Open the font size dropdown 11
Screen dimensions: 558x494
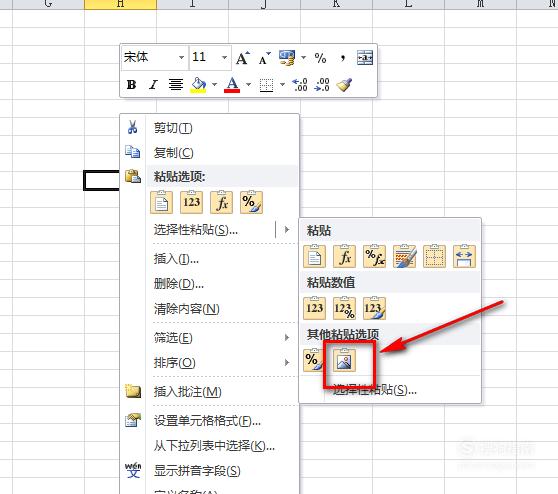pyautogui.click(x=225, y=58)
